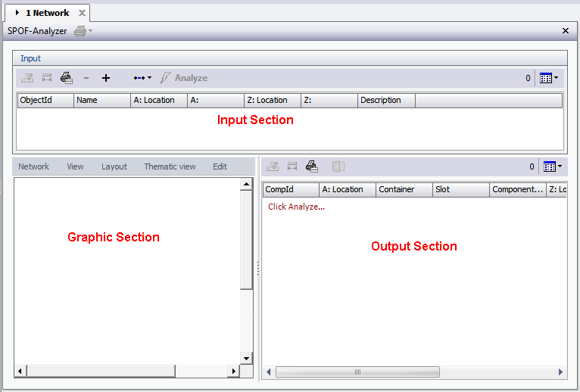Click the A: column header
The image size is (580, 392).
[216, 101]
